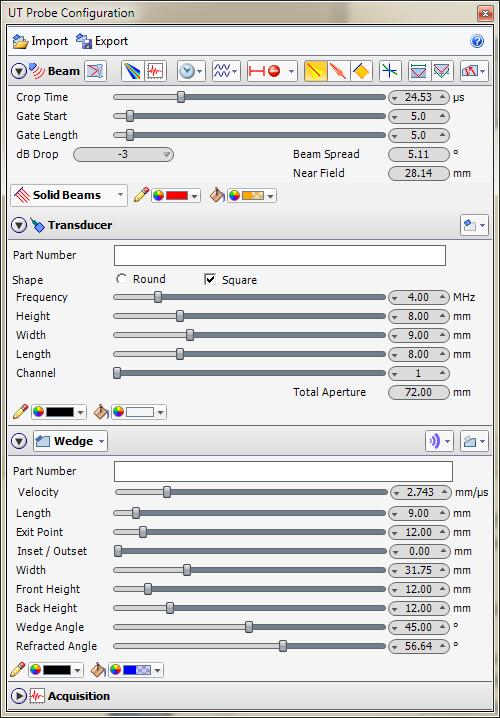Click the Export save icon

point(84,41)
